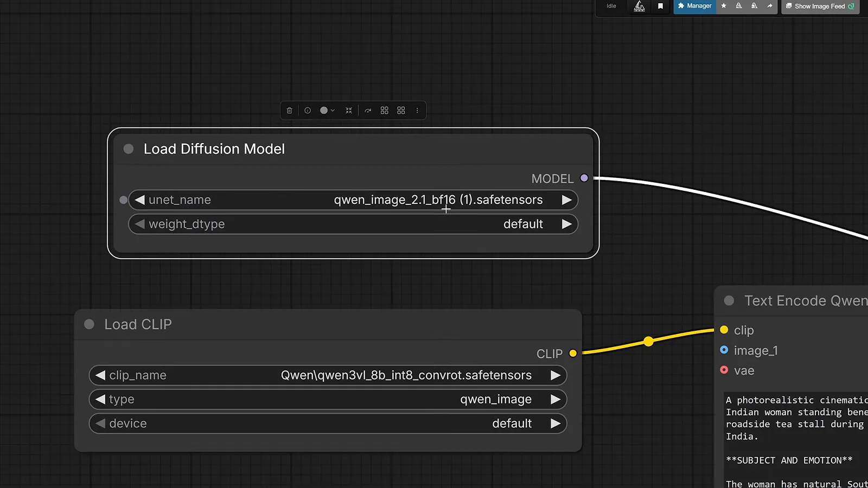868x488 pixels.
Task: Toggle collapse dot of Load CLIP node
Action: coord(90,324)
